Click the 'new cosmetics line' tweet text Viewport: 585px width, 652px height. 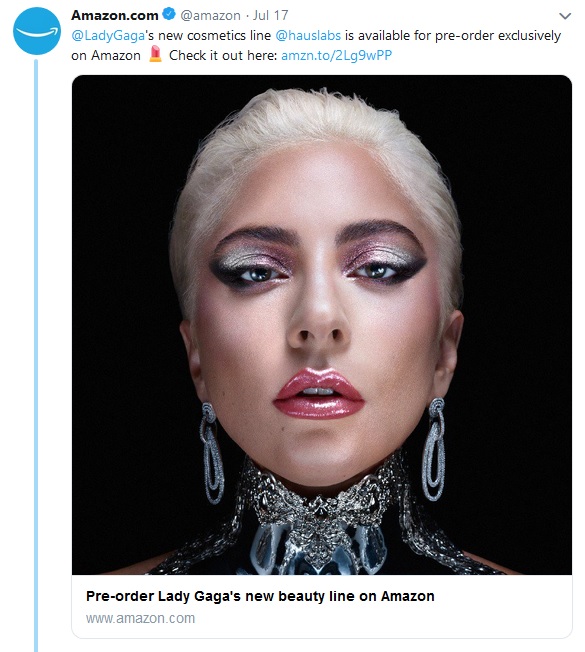tap(215, 36)
